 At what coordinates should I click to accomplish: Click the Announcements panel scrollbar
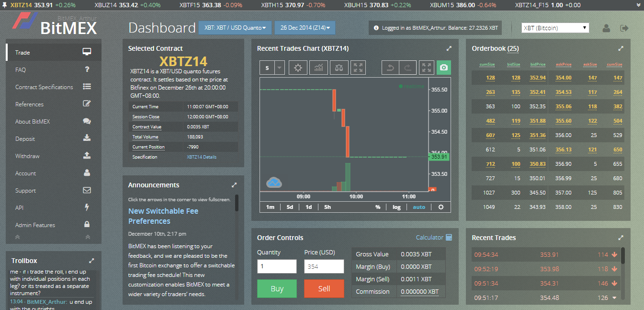click(237, 203)
